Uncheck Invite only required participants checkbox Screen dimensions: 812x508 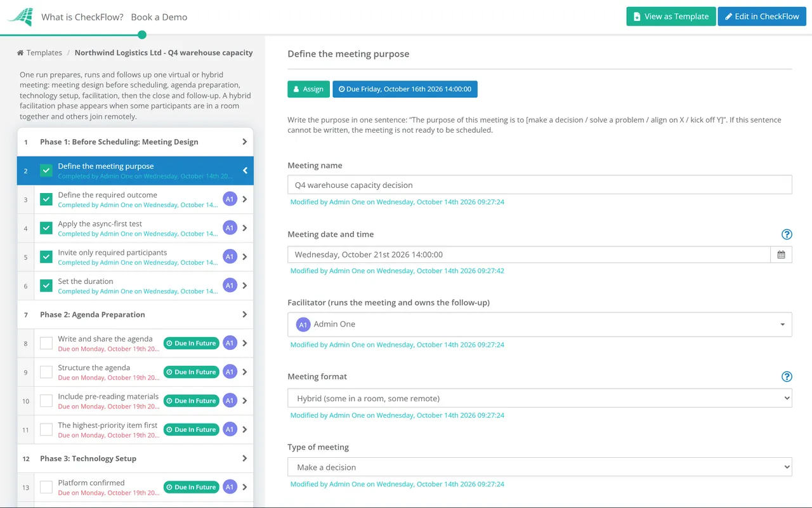pyautogui.click(x=46, y=257)
